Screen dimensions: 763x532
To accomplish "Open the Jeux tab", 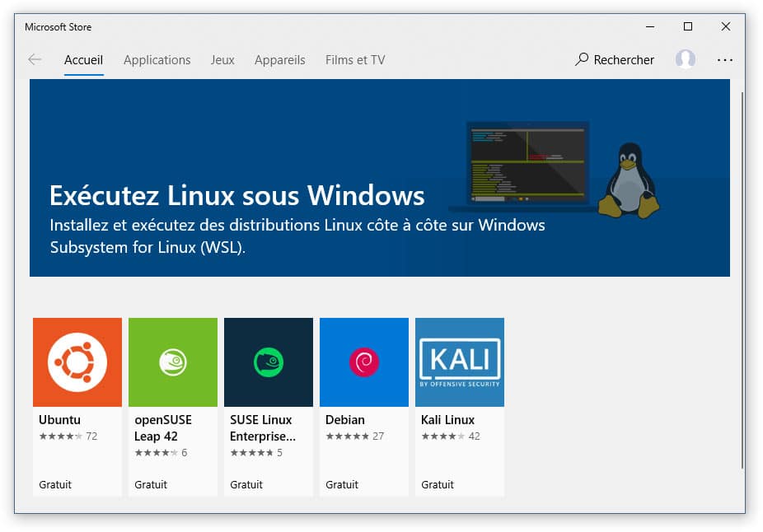I will (x=222, y=60).
